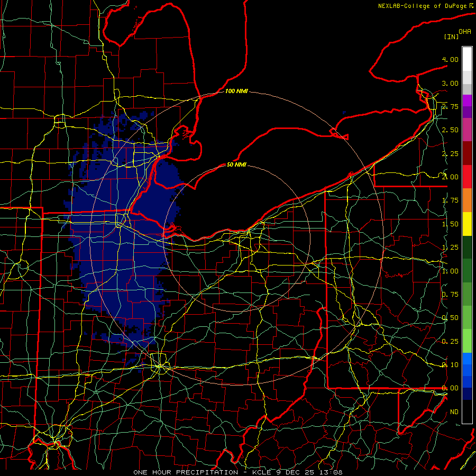Click the 100 NMI range ring label
Screen dimensions: 476x476
tap(236, 91)
